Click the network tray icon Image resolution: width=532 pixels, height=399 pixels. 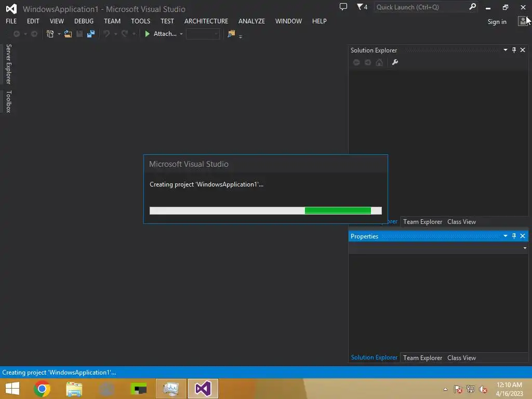click(x=471, y=389)
